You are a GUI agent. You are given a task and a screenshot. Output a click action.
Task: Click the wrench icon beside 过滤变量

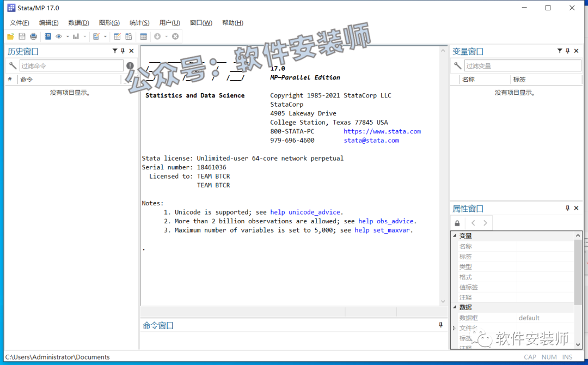click(x=457, y=66)
